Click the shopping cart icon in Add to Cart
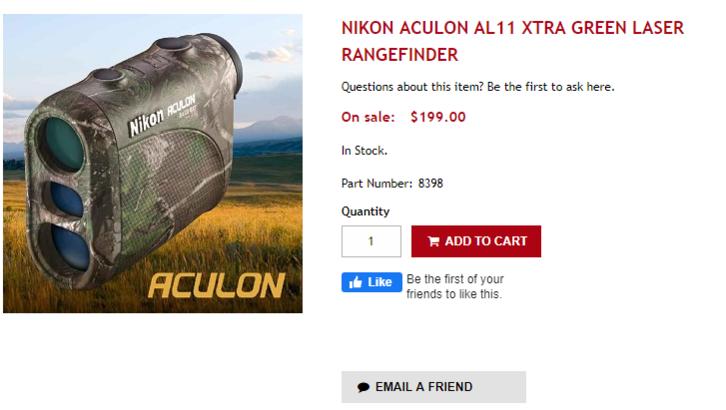 [433, 241]
